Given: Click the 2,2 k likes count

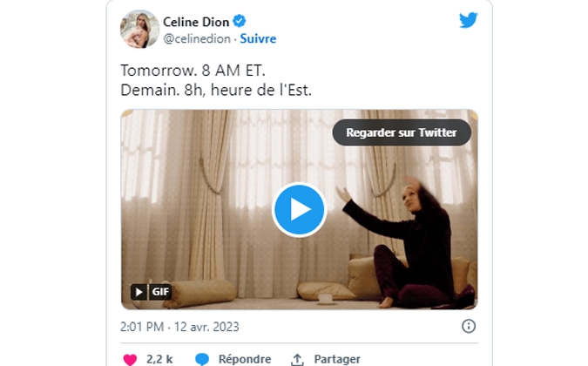Looking at the screenshot, I should pos(159,359).
